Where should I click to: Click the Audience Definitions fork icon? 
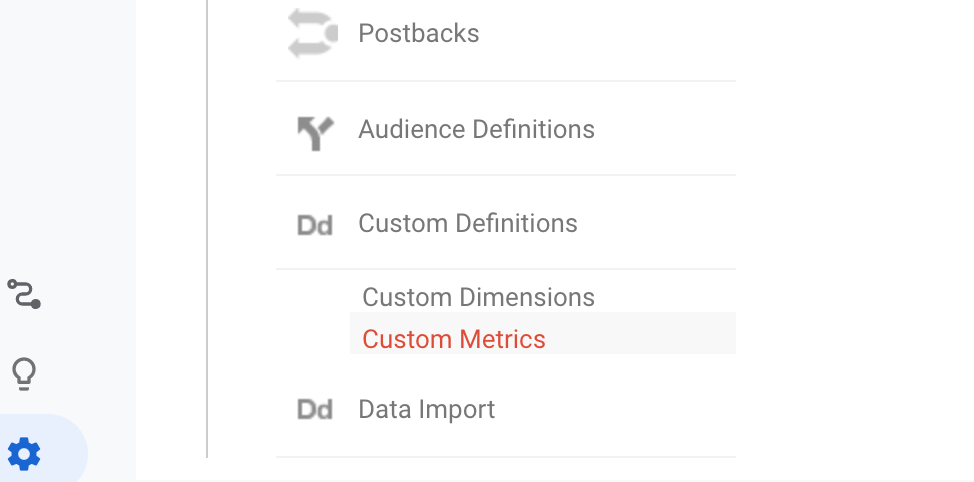pos(316,133)
